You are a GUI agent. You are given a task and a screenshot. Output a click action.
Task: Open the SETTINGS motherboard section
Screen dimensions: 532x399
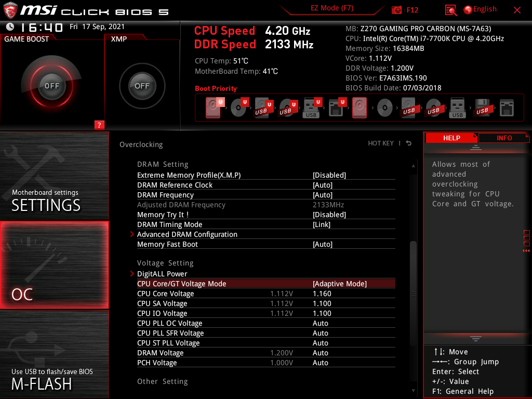point(54,176)
